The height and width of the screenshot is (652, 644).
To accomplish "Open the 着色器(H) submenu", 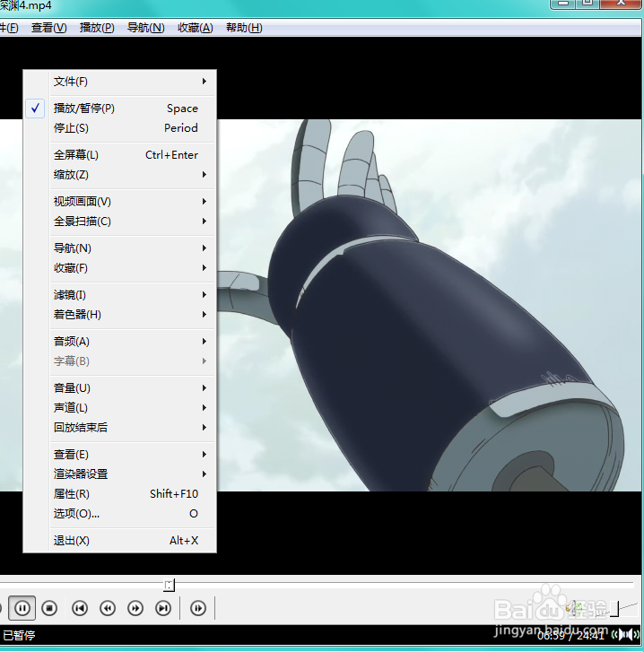I will [119, 315].
